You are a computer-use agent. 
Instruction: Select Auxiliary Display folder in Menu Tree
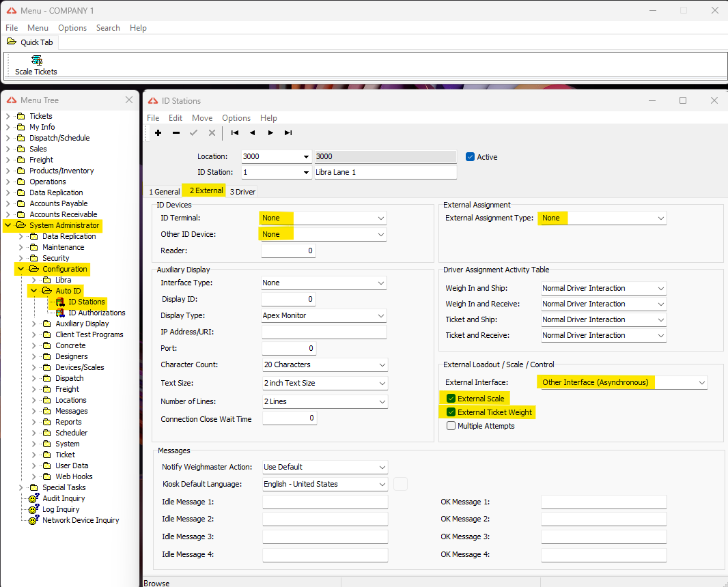pyautogui.click(x=82, y=324)
